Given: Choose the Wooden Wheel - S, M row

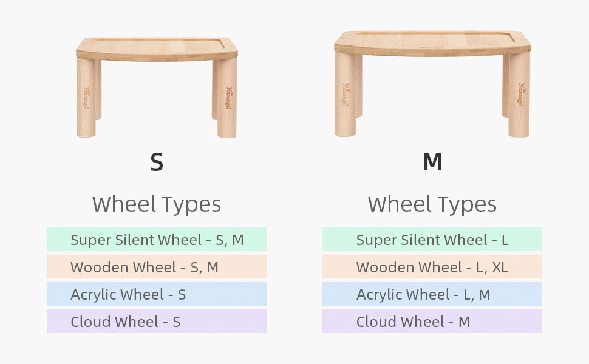Looking at the screenshot, I should pyautogui.click(x=157, y=267).
